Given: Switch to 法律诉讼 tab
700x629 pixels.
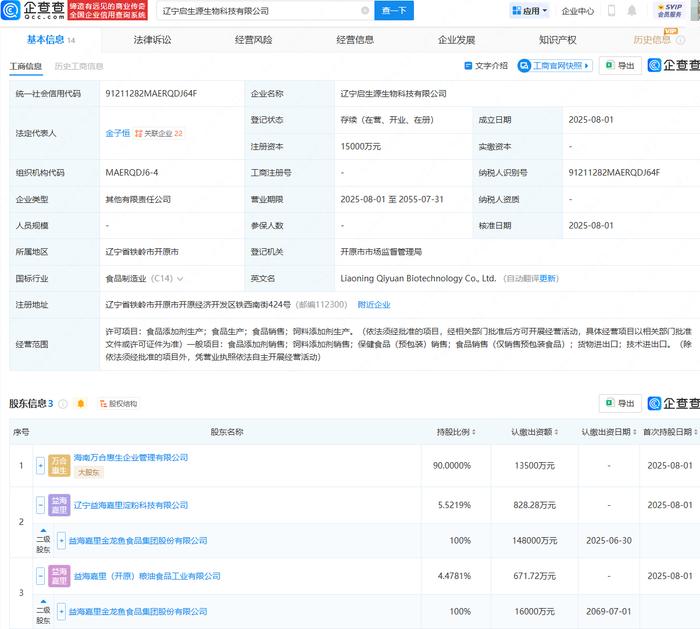Looking at the screenshot, I should point(152,40).
